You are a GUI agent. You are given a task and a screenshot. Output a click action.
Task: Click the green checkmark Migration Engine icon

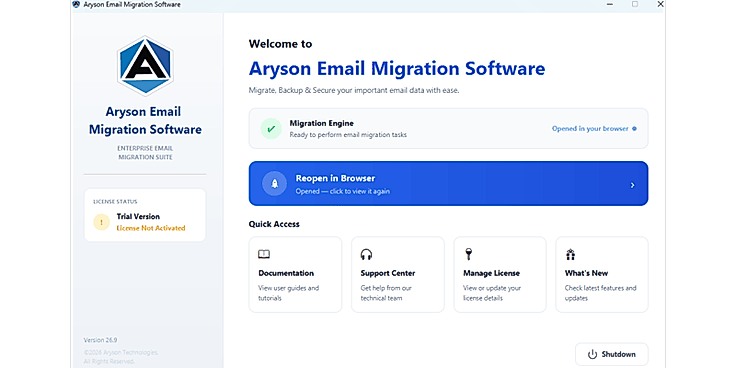(x=271, y=129)
